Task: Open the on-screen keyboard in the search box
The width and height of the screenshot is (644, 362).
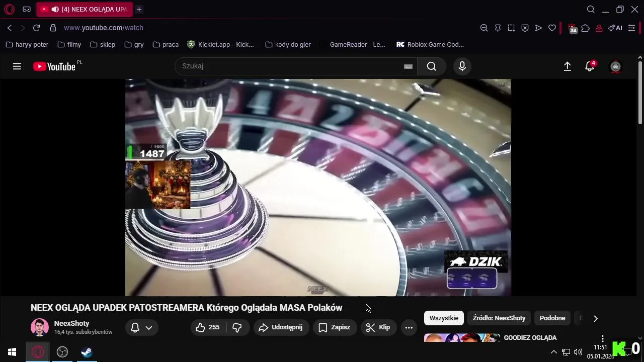Action: [x=409, y=66]
